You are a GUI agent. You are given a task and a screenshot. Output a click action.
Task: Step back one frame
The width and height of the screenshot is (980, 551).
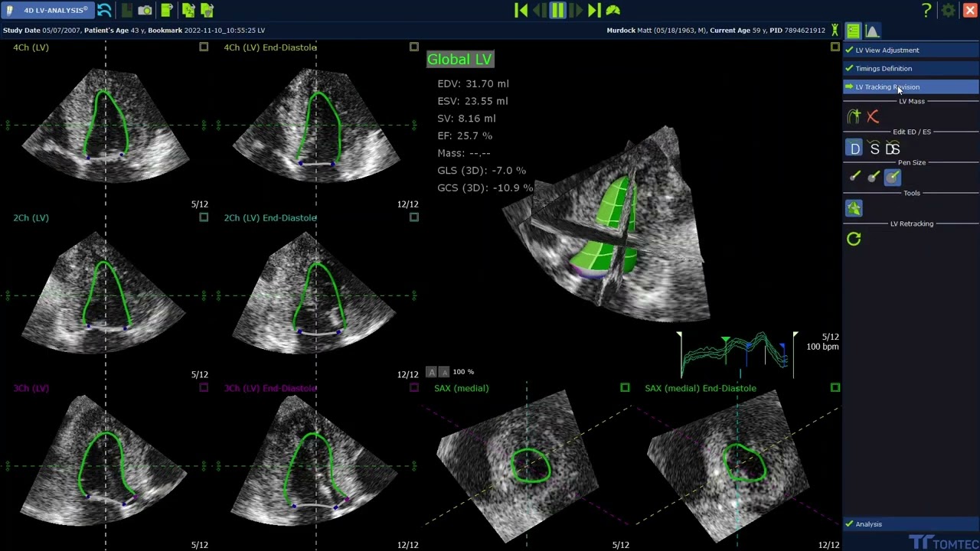(539, 11)
